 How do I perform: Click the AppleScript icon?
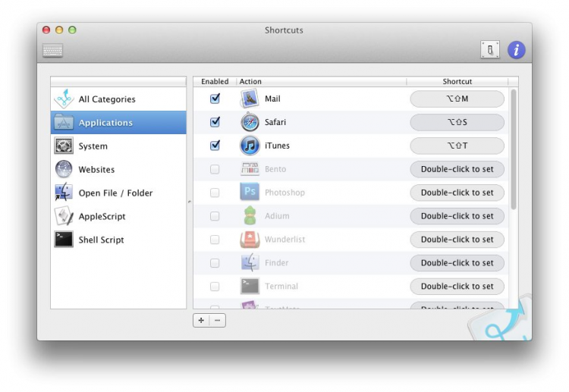pyautogui.click(x=64, y=216)
